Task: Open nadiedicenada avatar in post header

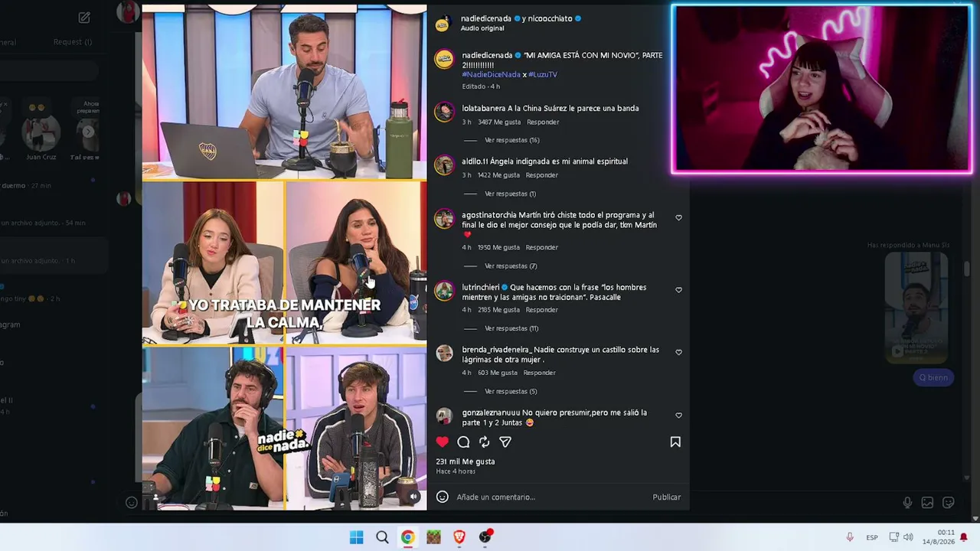Action: point(442,24)
